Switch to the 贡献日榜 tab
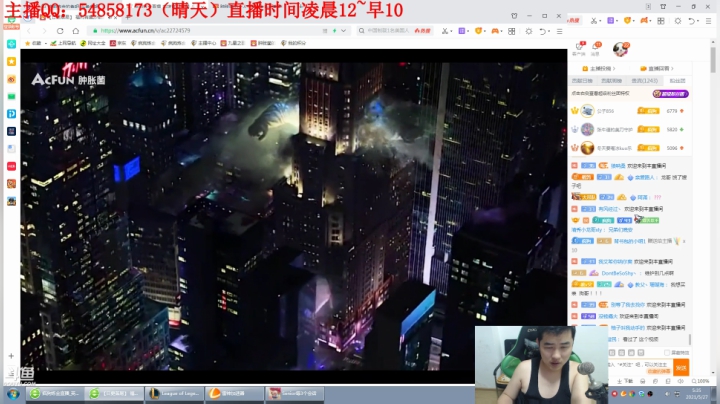The image size is (720, 404). tap(582, 81)
